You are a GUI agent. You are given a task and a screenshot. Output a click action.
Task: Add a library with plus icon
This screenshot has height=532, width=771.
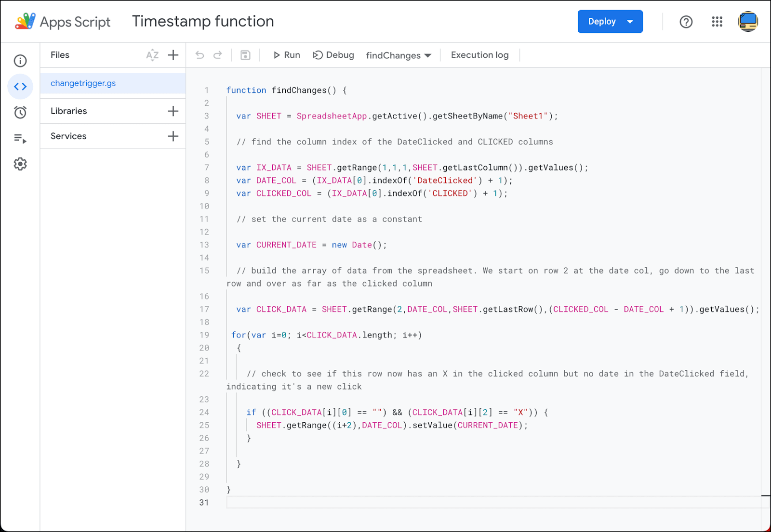[173, 111]
